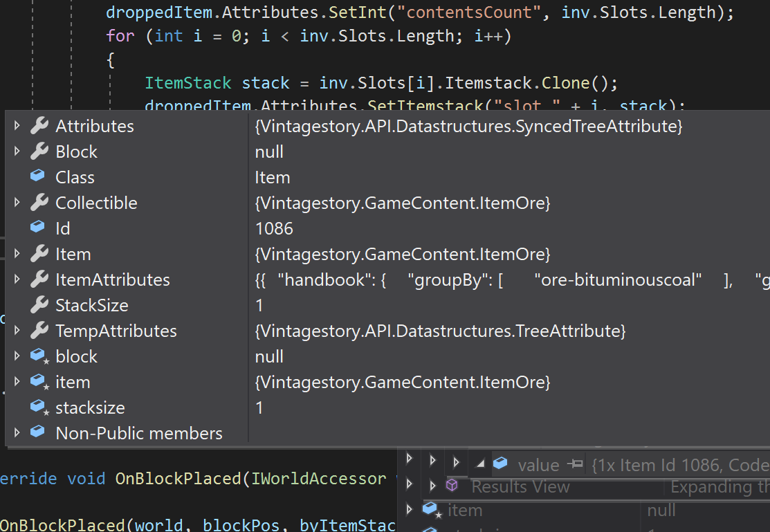
Task: Expand the Collectible property node
Action: [x=17, y=203]
